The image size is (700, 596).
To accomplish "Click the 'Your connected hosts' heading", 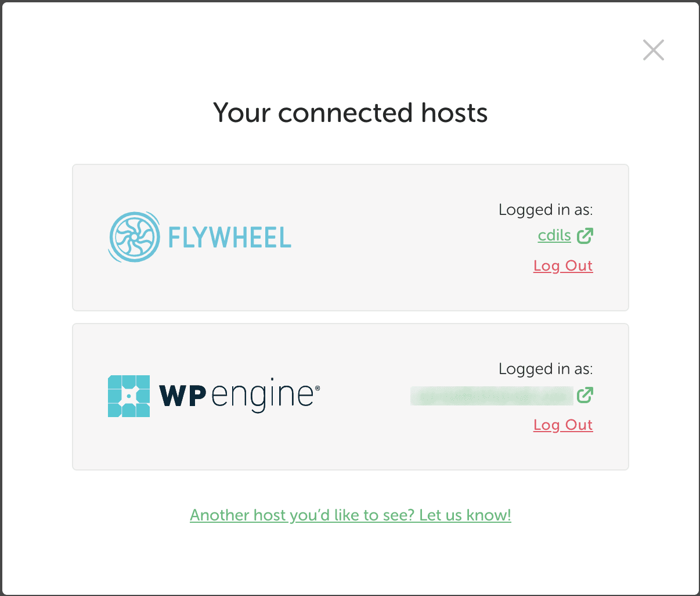I will tap(350, 113).
